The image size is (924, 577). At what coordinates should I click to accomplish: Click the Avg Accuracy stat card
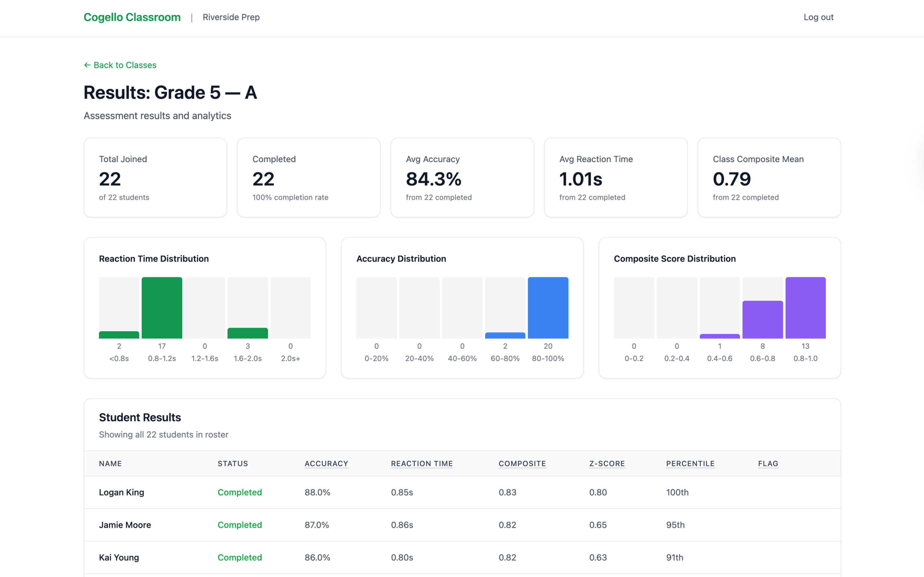(462, 177)
